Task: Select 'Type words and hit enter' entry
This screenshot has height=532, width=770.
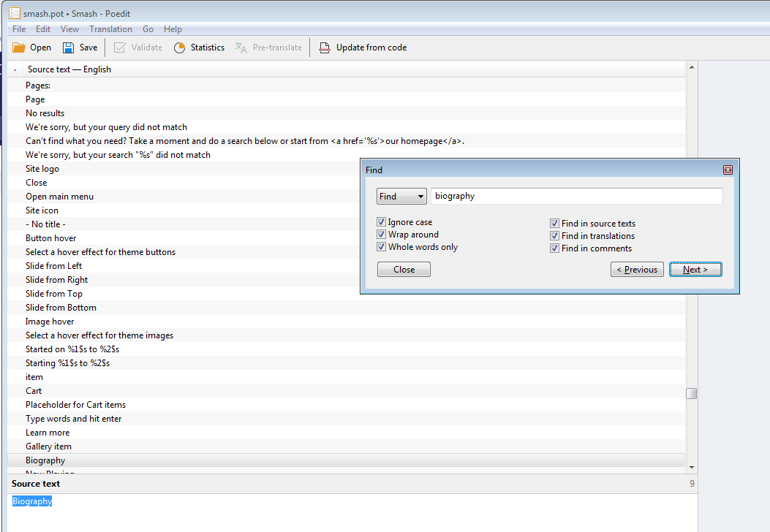Action: click(x=346, y=419)
